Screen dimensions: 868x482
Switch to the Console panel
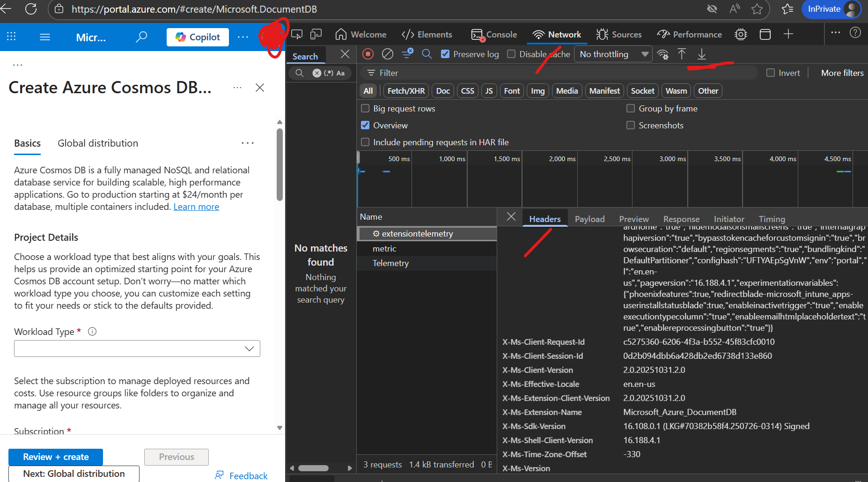click(494, 34)
